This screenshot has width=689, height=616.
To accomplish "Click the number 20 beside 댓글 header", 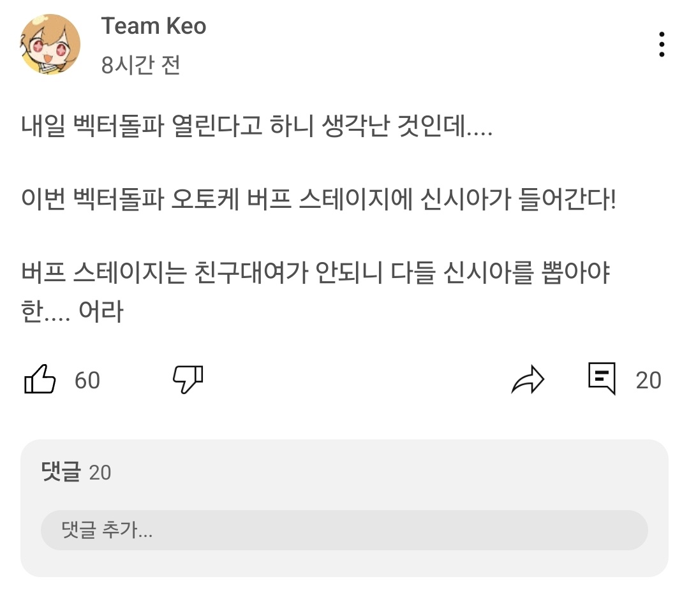I will pos(100,473).
